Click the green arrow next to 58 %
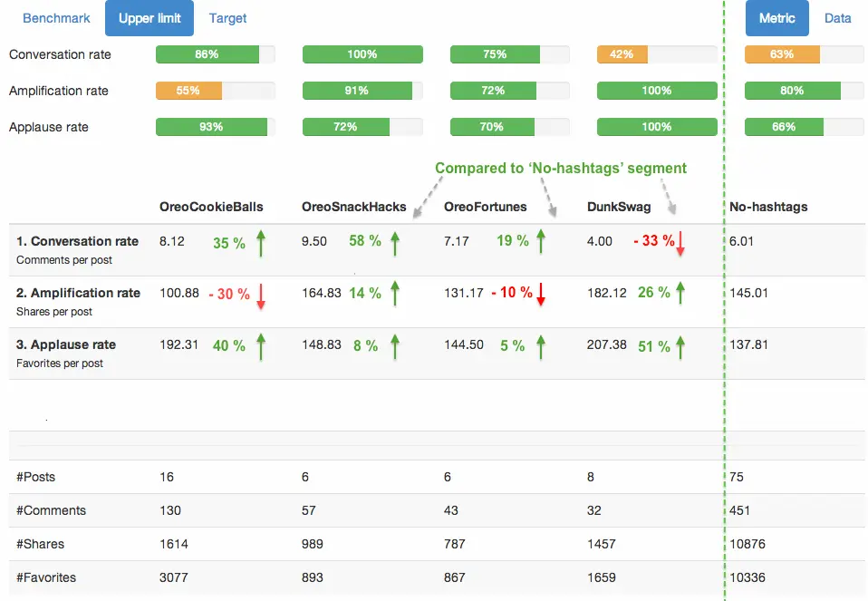This screenshot has height=601, width=868. pos(395,243)
